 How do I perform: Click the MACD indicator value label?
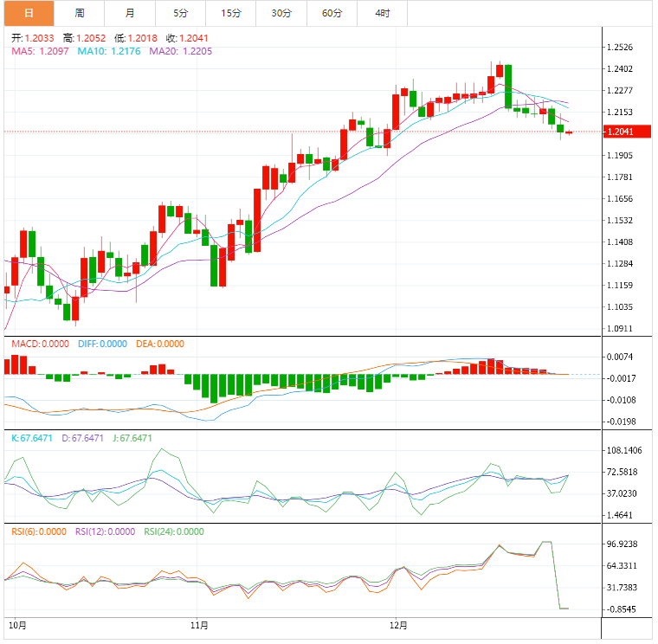[40, 344]
